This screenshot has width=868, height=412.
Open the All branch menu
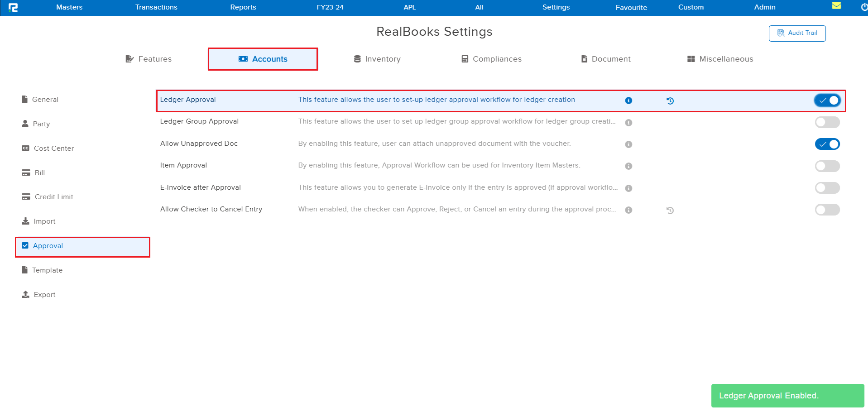(x=480, y=7)
